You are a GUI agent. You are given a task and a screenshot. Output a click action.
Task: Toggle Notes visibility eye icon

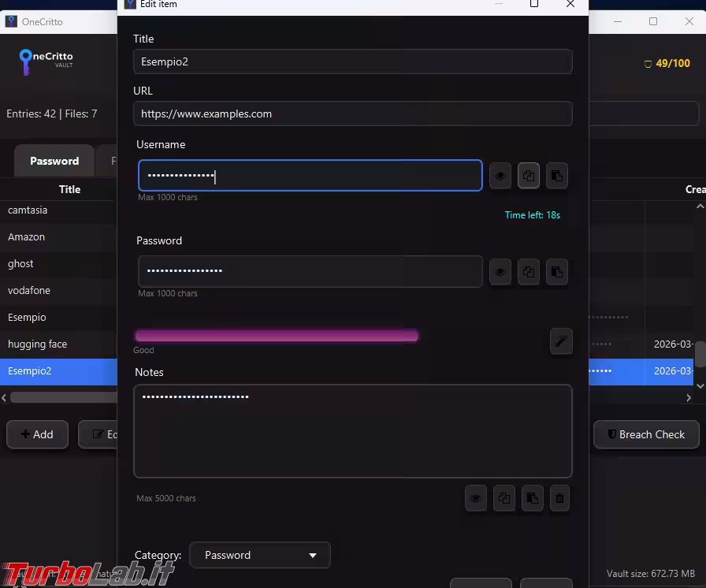point(476,498)
